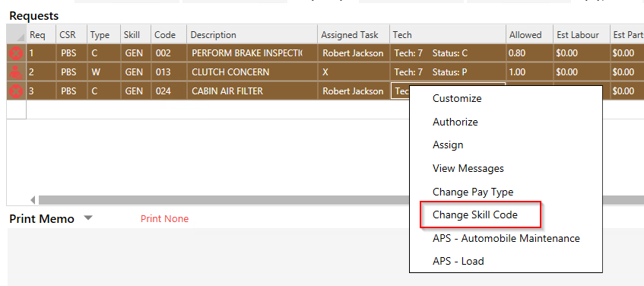
Task: Click the technician person icon on request 2
Action: point(17,72)
